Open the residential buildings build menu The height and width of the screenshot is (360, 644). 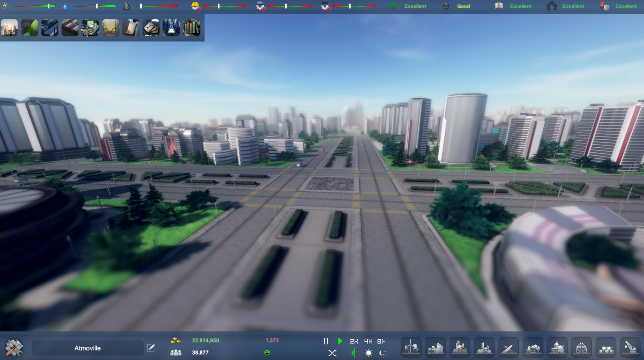(x=436, y=347)
